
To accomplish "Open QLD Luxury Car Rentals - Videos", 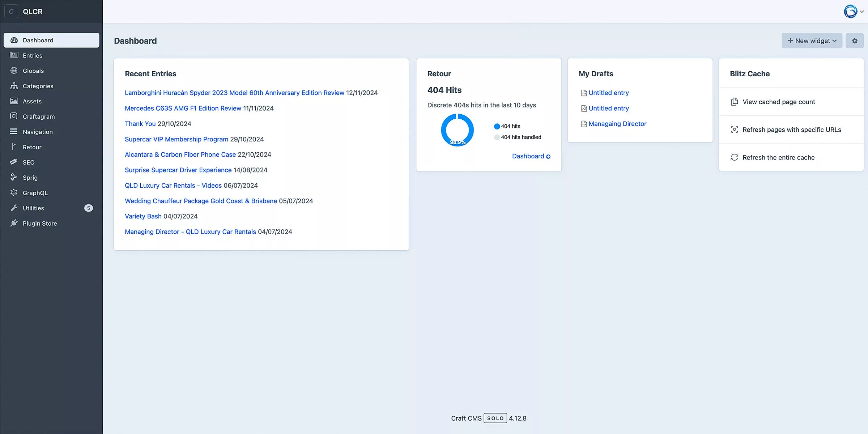I will (x=173, y=186).
